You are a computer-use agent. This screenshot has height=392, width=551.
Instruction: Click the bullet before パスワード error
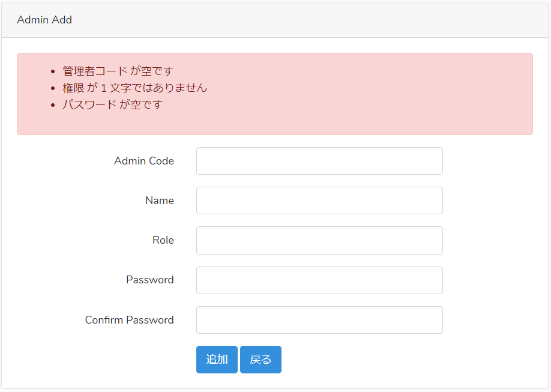tap(53, 105)
